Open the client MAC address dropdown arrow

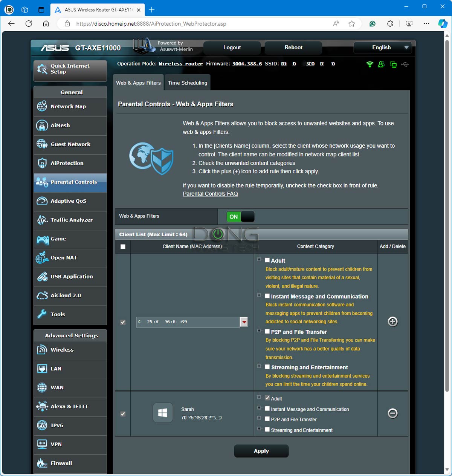coord(244,322)
